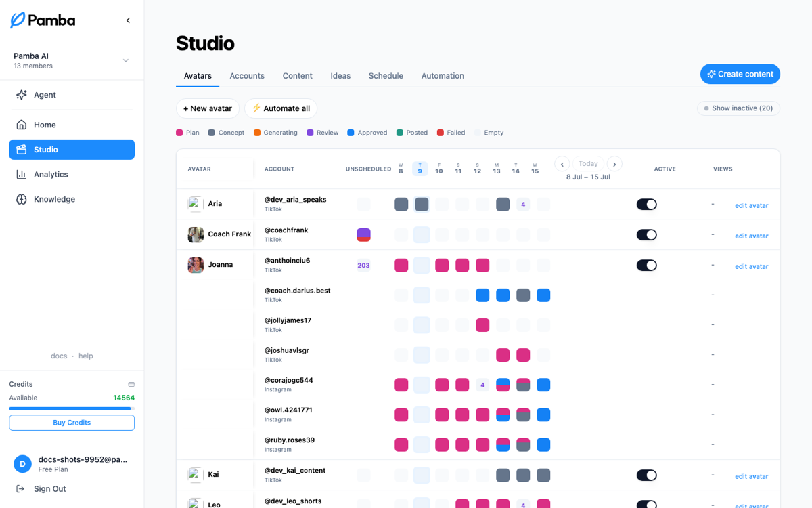Click @anthoinciu6 account name
The image size is (812, 508).
click(x=288, y=261)
